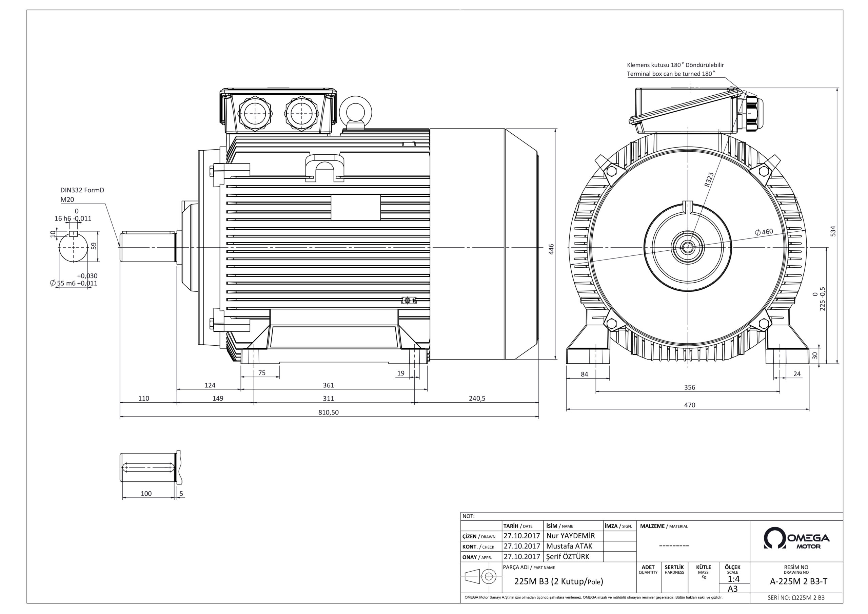
Task: Click the NOT: field in the title block
Action: pos(652,516)
